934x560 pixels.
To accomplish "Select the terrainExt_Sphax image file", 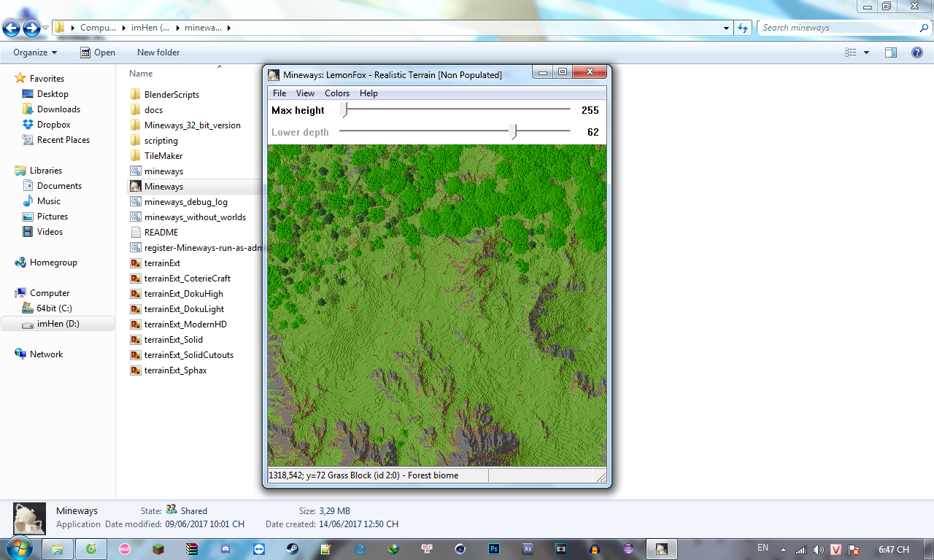I will [x=175, y=370].
